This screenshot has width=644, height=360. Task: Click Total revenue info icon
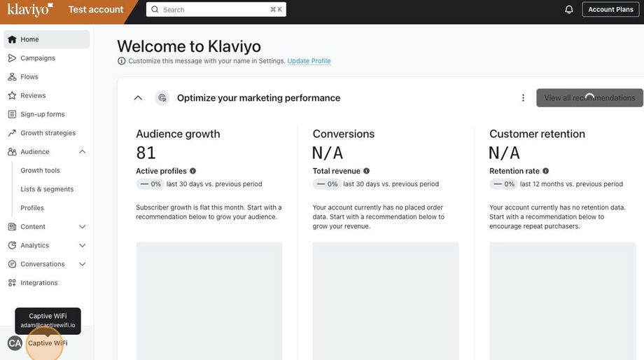[x=367, y=171]
